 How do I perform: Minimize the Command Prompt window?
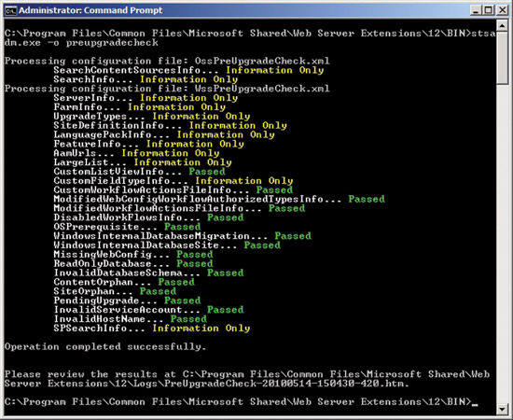476,10
